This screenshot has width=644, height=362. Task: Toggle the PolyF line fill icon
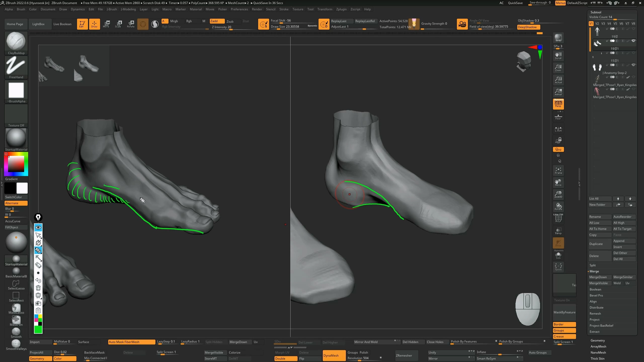[x=558, y=218]
